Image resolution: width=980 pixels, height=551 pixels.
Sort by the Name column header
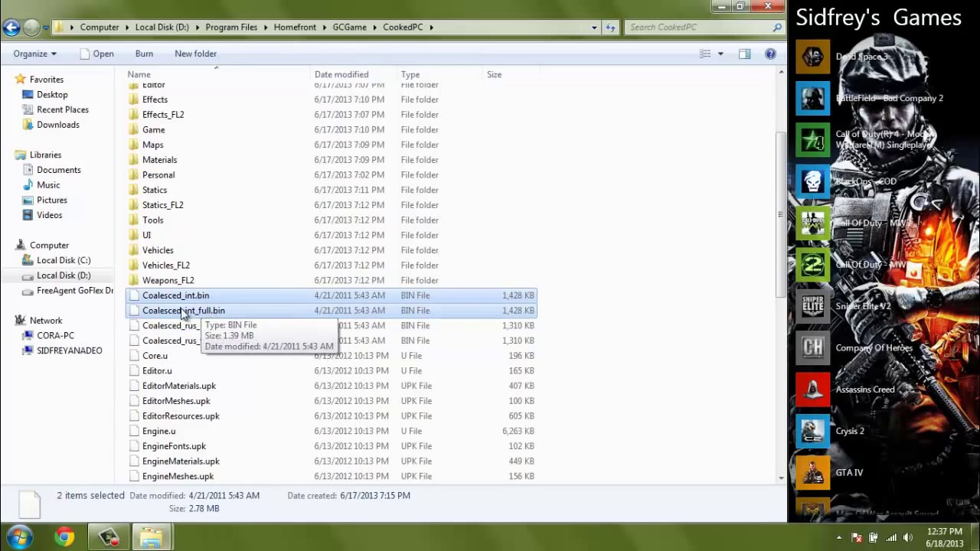(x=217, y=74)
